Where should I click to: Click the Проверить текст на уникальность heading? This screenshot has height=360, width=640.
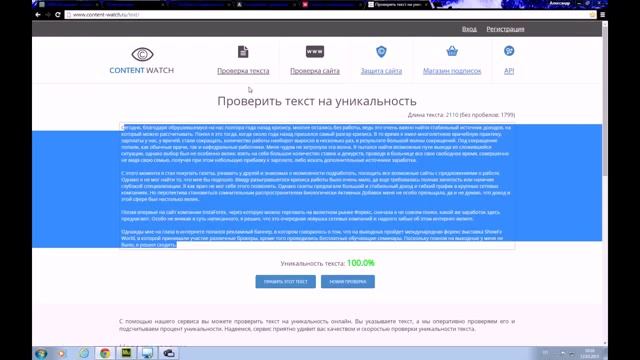click(317, 101)
